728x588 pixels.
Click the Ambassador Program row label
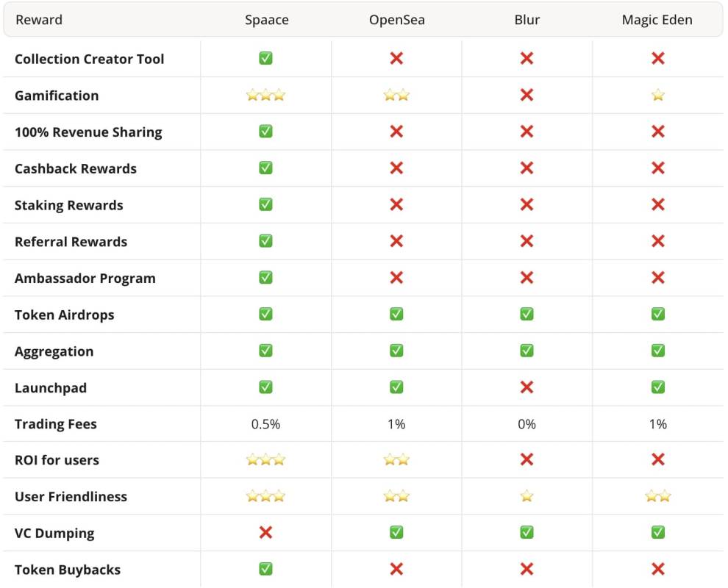85,279
